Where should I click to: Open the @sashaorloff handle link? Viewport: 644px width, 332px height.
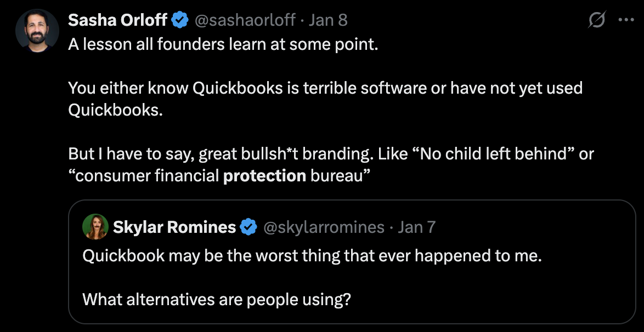click(245, 20)
